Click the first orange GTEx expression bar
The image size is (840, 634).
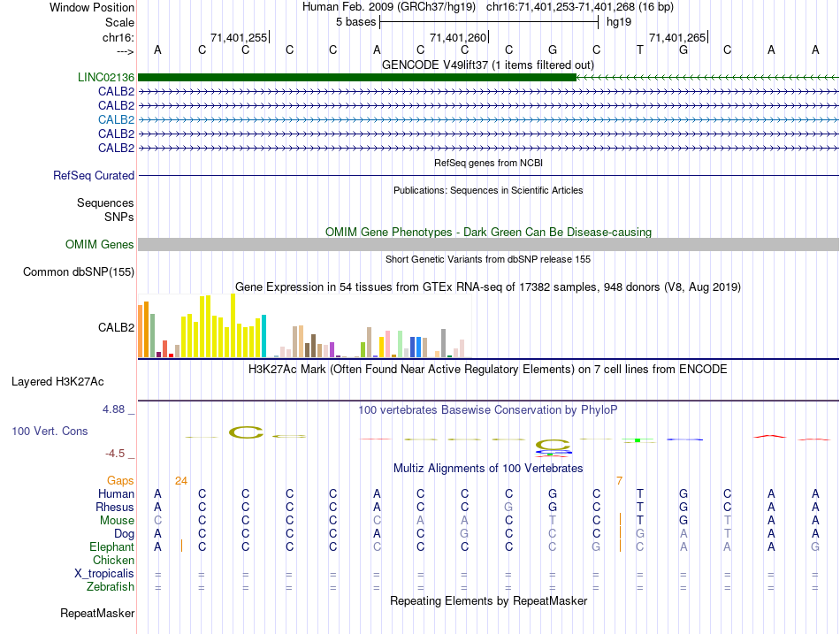point(141,331)
